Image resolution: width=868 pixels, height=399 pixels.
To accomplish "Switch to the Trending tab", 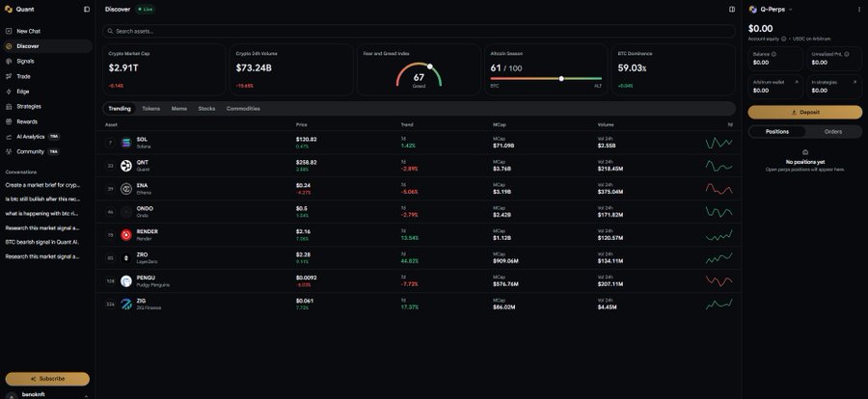I will point(120,109).
